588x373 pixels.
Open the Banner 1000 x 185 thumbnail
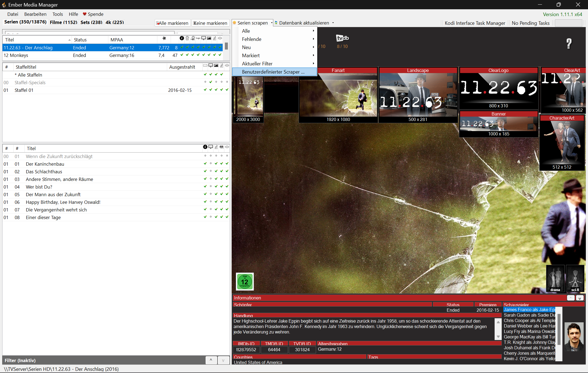[x=498, y=124]
